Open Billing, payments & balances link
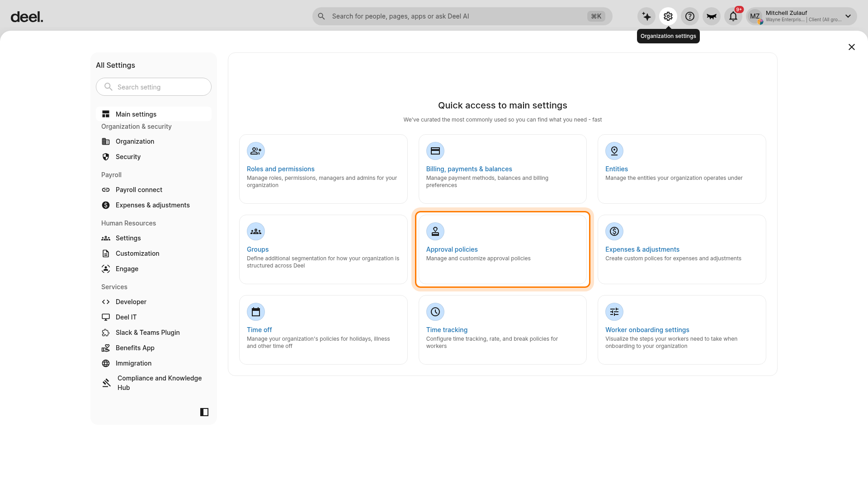Screen dimensions: 868x488 point(469,169)
